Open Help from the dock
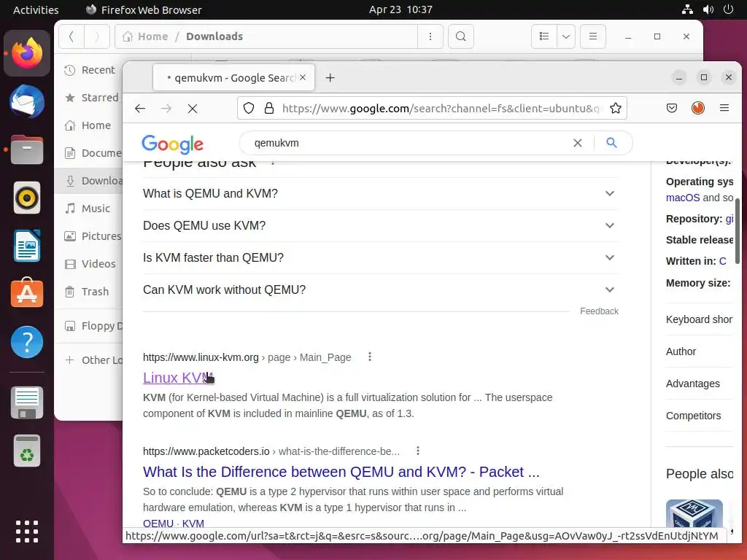Screen dimensions: 747x560 (27, 341)
